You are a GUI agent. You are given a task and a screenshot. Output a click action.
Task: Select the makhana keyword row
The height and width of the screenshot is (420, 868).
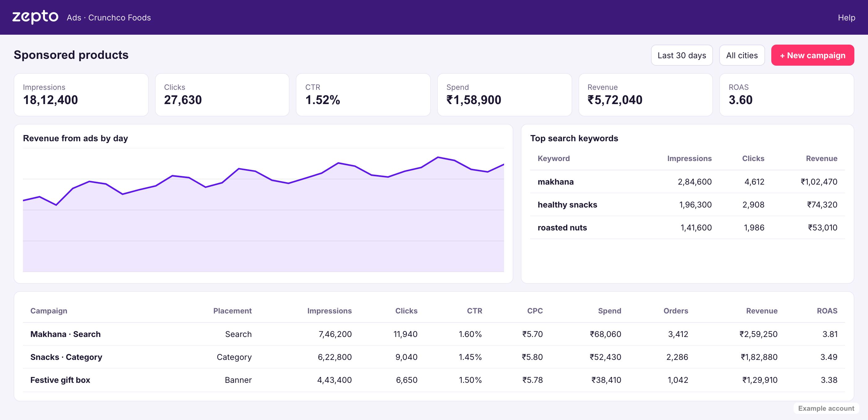point(687,182)
